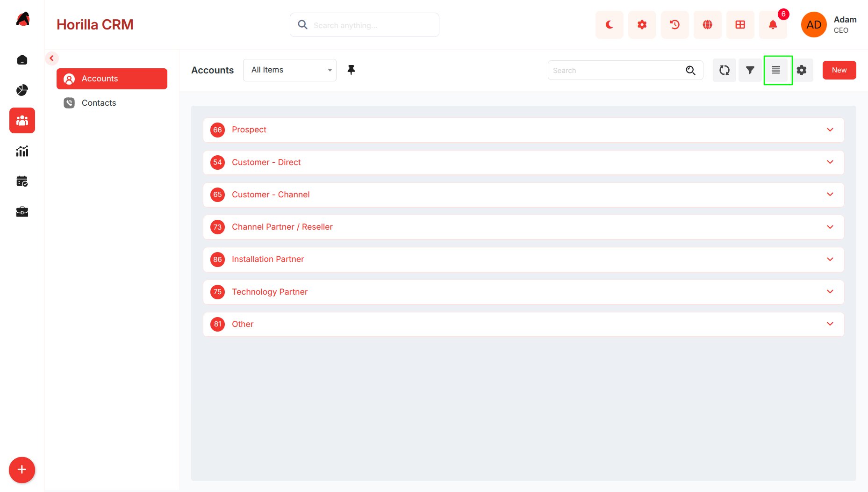Click the 73 count badge
This screenshot has width=868, height=492.
click(x=217, y=227)
